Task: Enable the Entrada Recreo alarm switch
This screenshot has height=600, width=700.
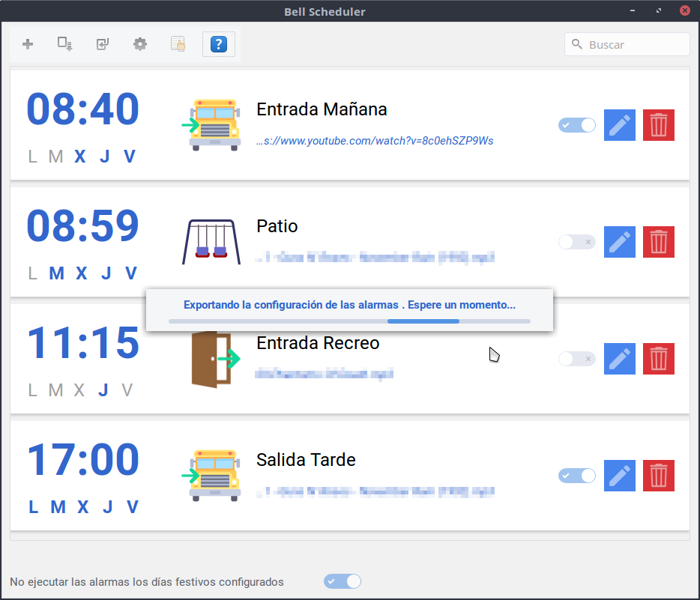Action: pos(576,359)
